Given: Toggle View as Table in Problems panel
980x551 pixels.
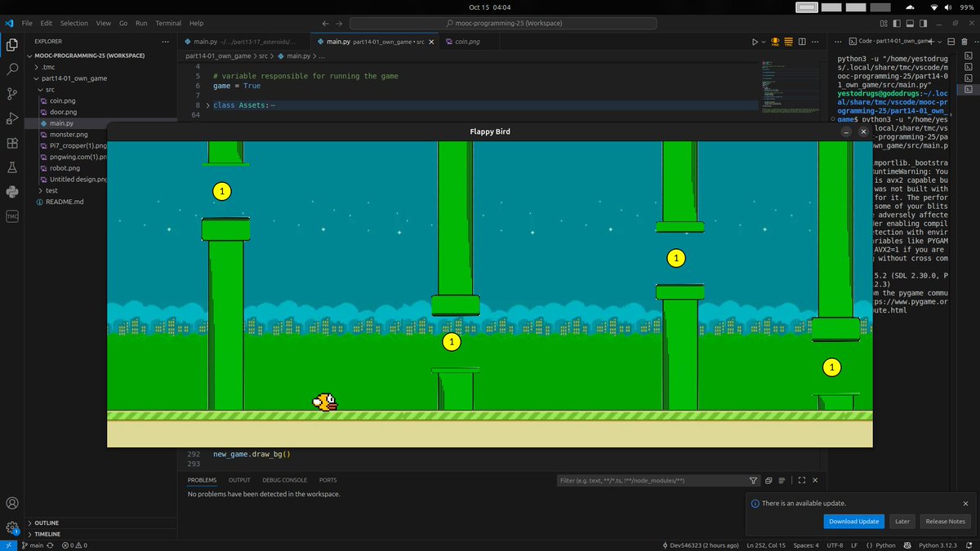Looking at the screenshot, I should 782,481.
